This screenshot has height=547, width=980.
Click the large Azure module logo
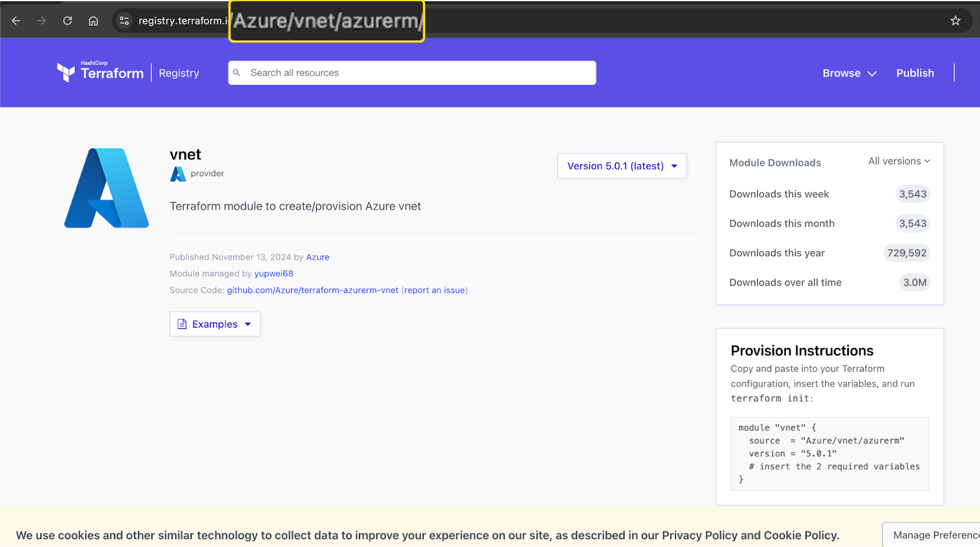tap(107, 188)
